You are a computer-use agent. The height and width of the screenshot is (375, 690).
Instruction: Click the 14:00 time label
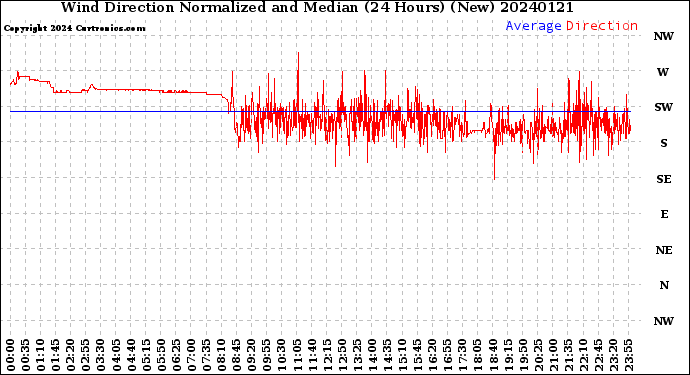[x=372, y=355]
